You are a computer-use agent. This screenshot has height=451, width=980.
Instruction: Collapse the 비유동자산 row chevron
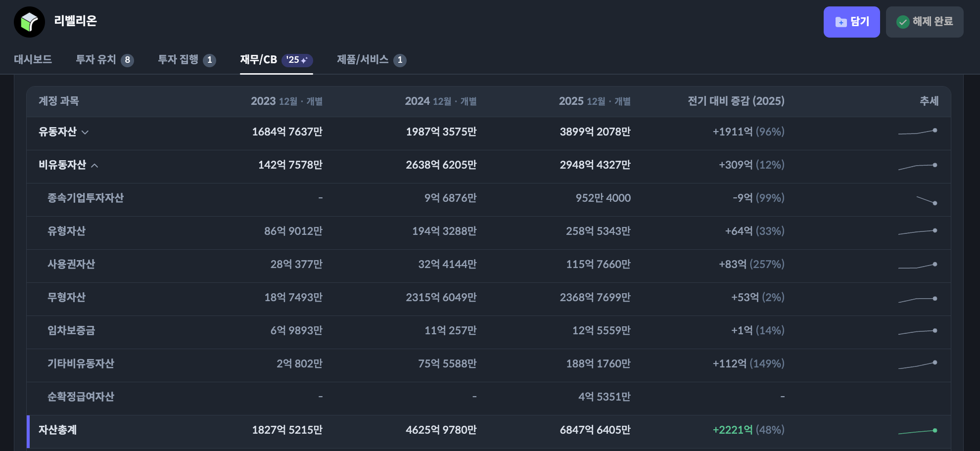(94, 166)
